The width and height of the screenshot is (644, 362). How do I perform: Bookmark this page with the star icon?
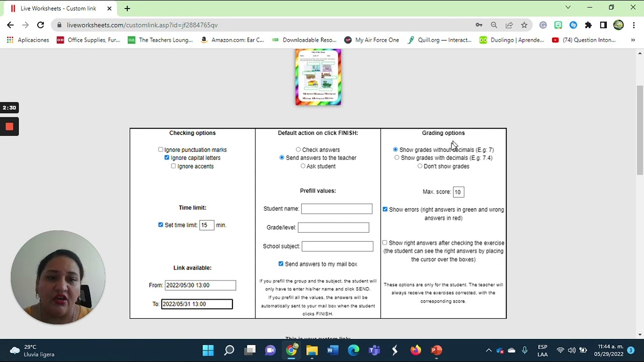[524, 25]
